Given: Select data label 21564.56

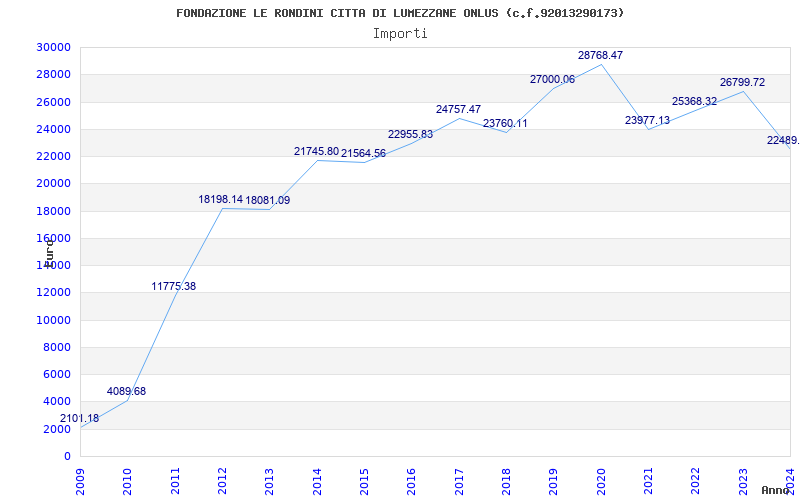Looking at the screenshot, I should 363,153.
